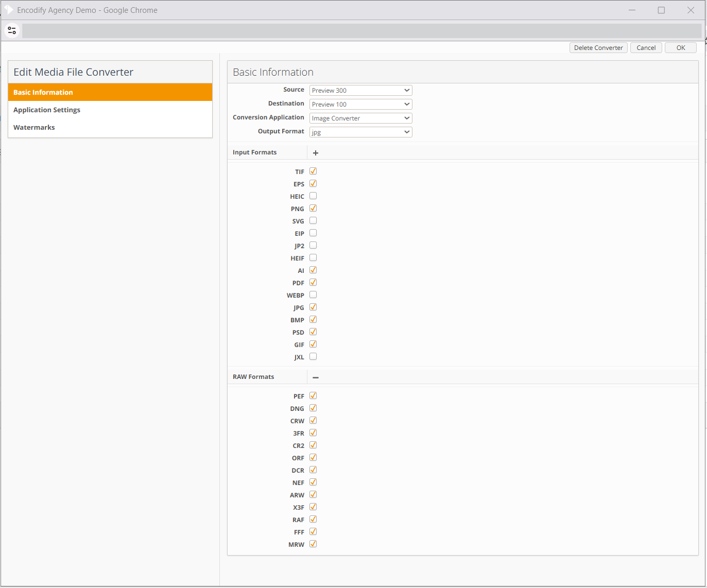Enable the SVG input format
The image size is (707, 588).
pos(313,220)
